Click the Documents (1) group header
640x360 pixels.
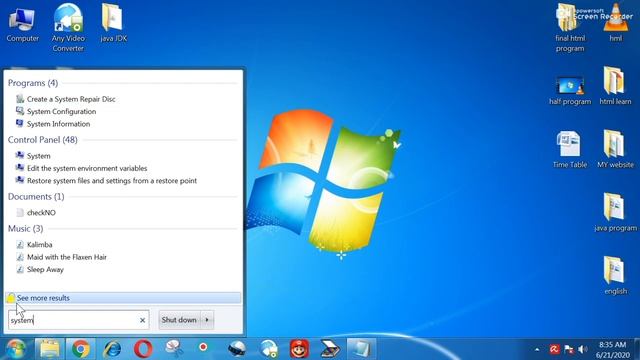tap(36, 196)
